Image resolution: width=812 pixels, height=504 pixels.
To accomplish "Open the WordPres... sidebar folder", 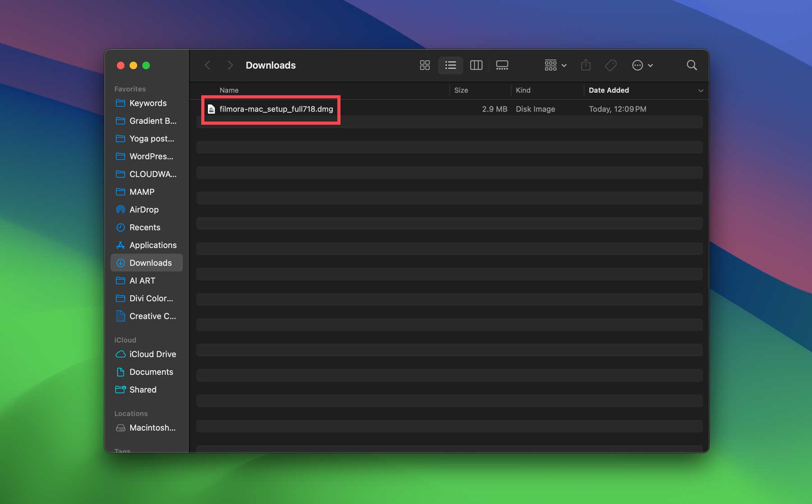I will point(147,156).
